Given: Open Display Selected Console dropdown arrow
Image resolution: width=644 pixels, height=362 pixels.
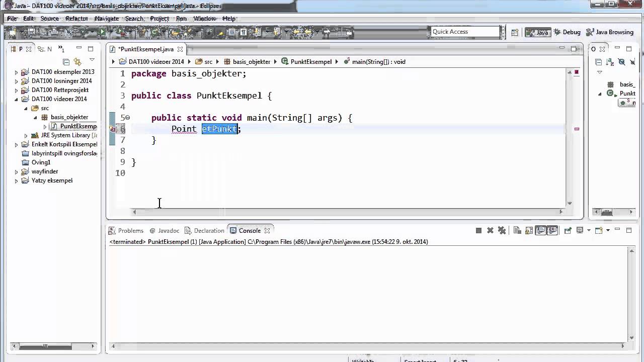Looking at the screenshot, I should (x=589, y=230).
